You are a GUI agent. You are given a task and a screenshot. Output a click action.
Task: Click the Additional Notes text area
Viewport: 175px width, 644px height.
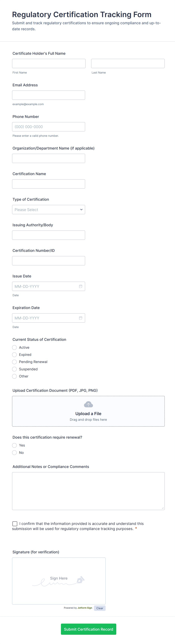(88, 491)
